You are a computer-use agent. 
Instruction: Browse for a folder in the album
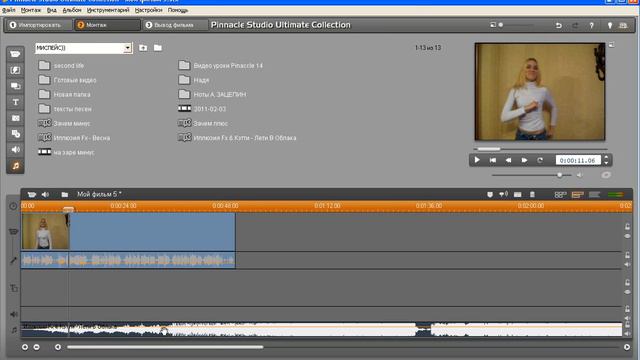click(x=158, y=48)
